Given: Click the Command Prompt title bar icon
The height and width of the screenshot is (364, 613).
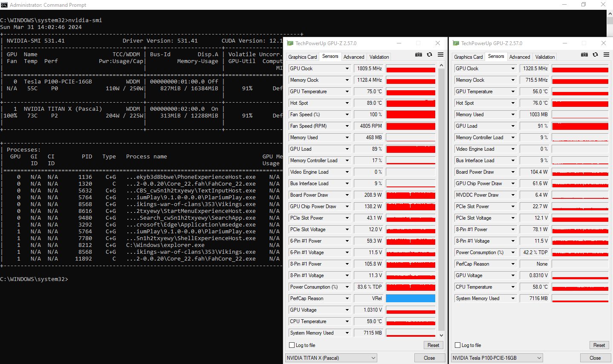Looking at the screenshot, I should click(x=4, y=5).
